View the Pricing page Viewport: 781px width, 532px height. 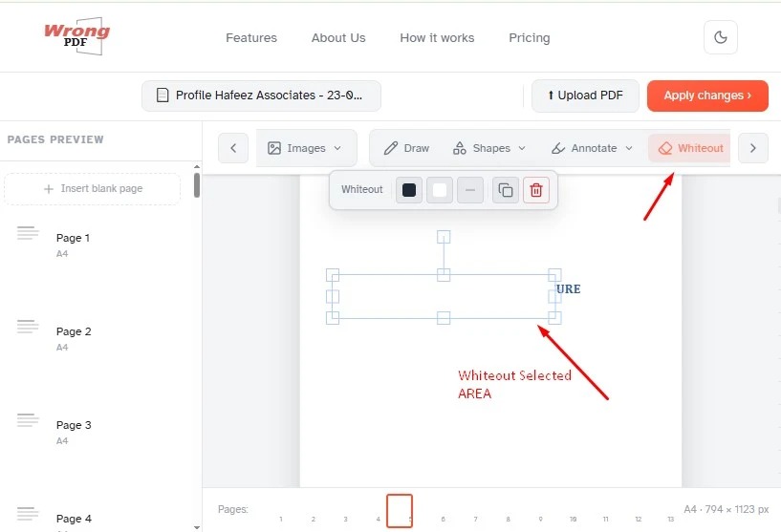529,38
